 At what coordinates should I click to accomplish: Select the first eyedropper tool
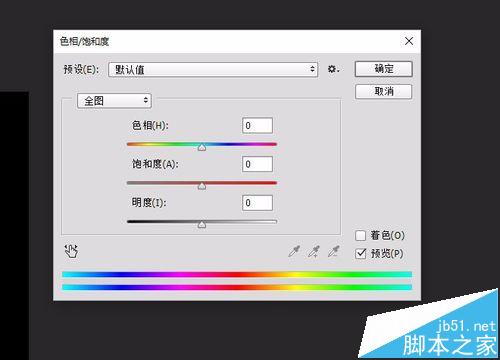(294, 251)
